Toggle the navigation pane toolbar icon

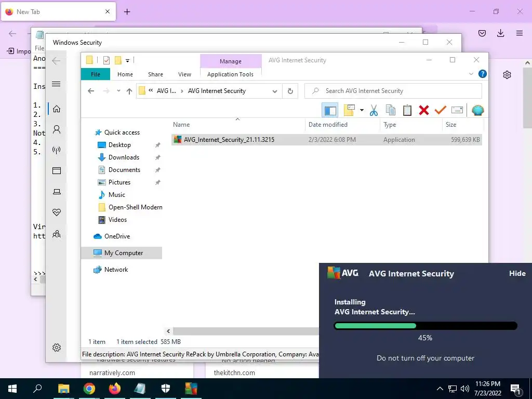[x=330, y=110]
